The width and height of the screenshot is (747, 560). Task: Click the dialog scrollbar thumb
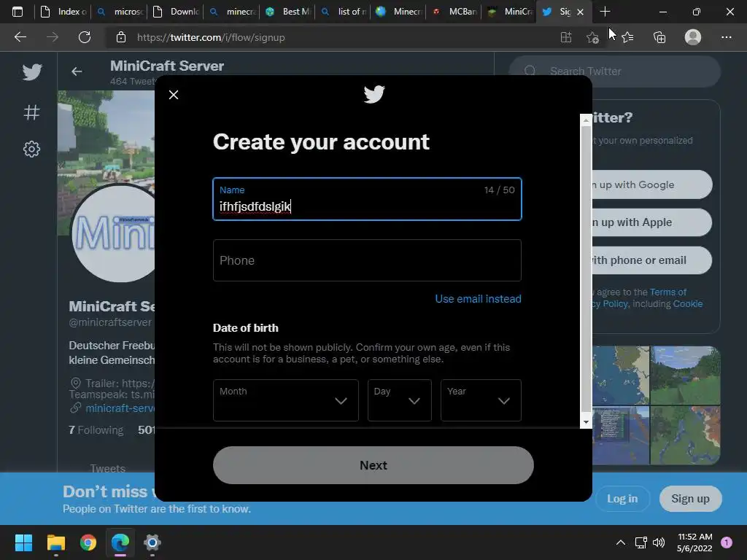586,268
